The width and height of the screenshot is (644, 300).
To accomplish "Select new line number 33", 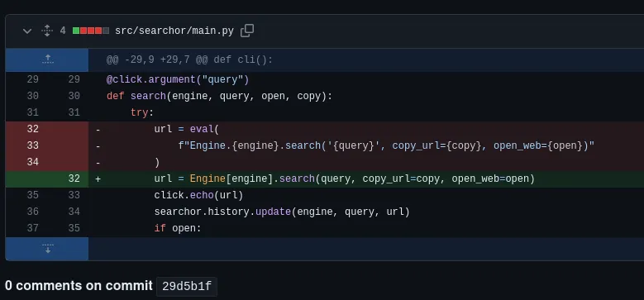I will coord(74,195).
